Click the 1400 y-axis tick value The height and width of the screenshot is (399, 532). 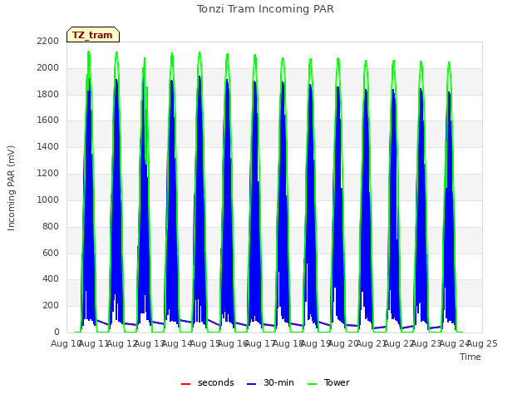point(48,146)
